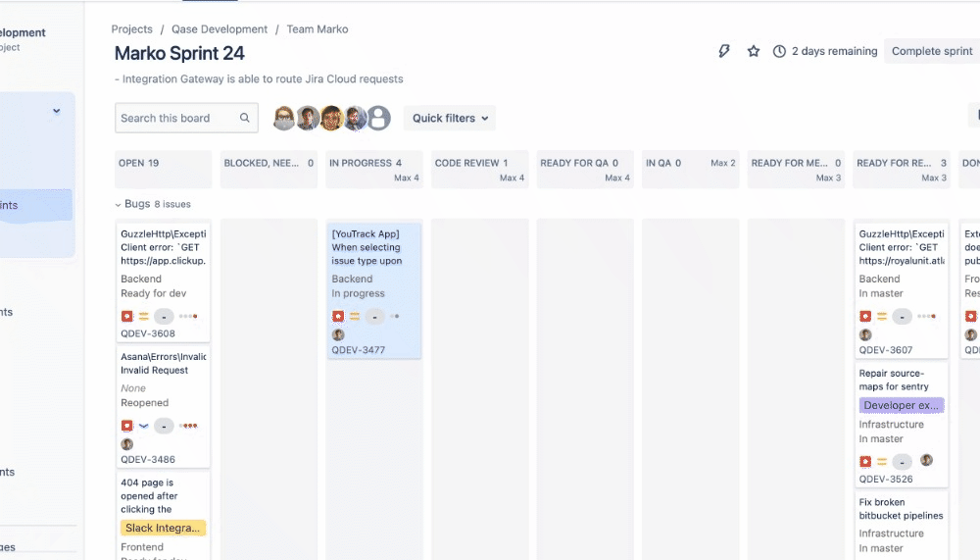Filter by the first assignee avatar
The image size is (980, 560).
click(x=284, y=118)
